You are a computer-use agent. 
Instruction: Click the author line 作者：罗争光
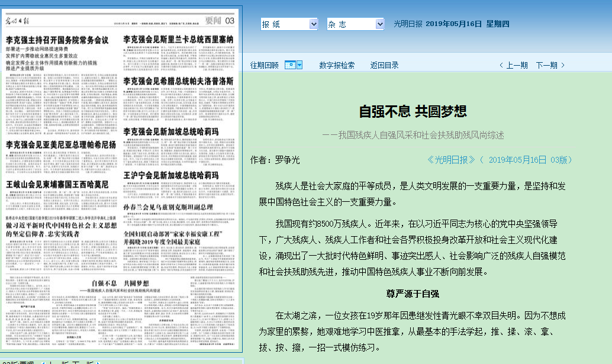[275, 160]
